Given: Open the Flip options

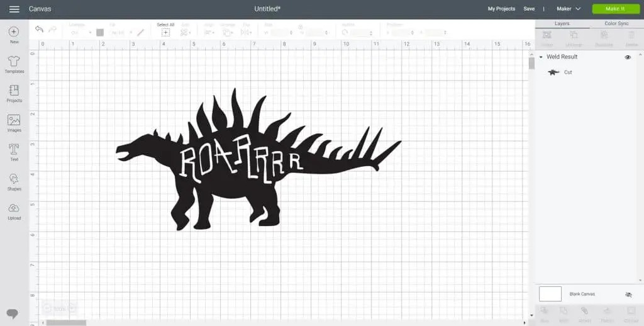Looking at the screenshot, I should [246, 30].
